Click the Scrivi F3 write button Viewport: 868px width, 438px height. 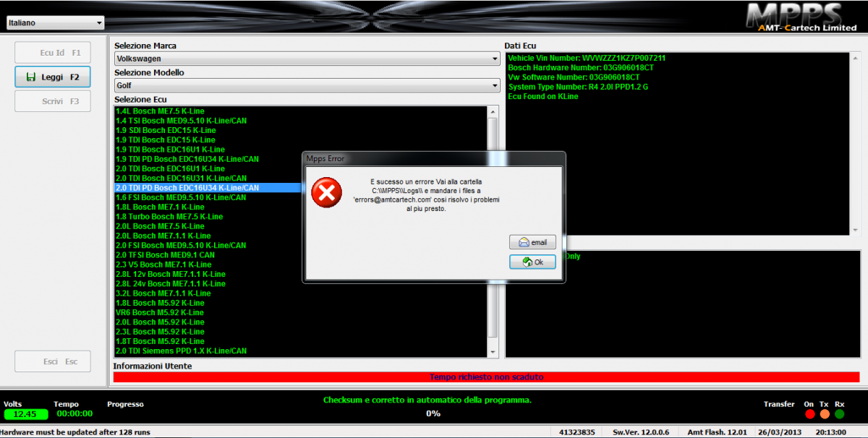tap(53, 101)
